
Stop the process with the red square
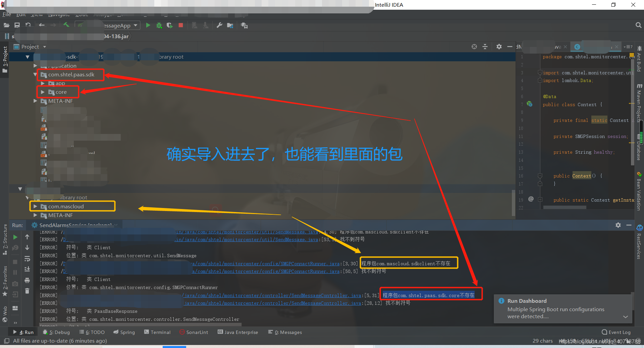181,25
